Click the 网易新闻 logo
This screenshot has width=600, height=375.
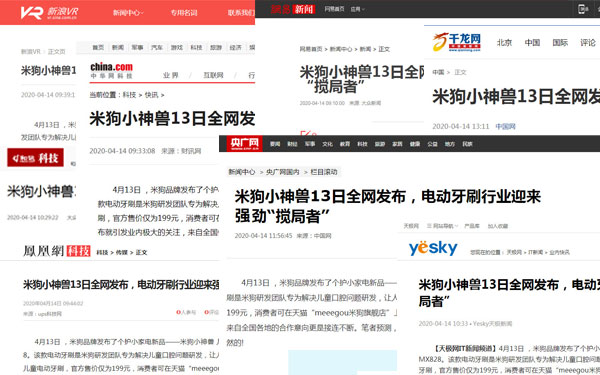click(293, 9)
